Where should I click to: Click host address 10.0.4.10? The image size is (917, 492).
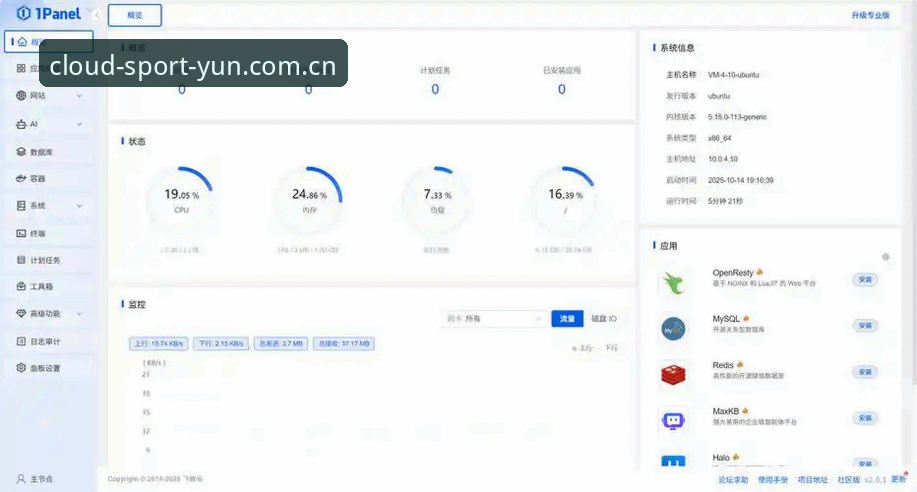[723, 159]
